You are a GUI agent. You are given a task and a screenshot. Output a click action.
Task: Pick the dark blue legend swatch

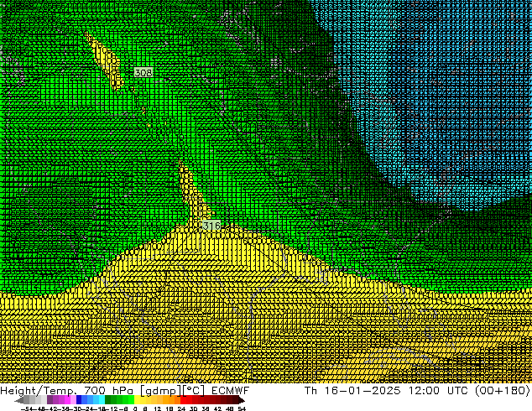[x=79, y=400]
